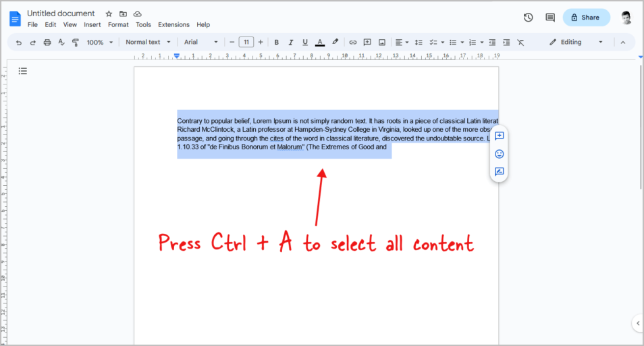This screenshot has height=346, width=644.
Task: Increase the font size
Action: 261,42
